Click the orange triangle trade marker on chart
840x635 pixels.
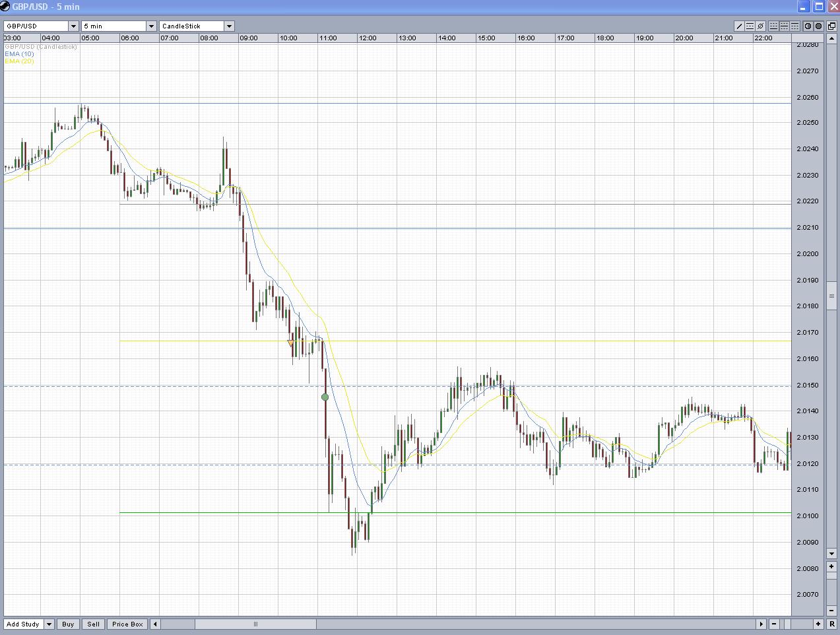[290, 343]
